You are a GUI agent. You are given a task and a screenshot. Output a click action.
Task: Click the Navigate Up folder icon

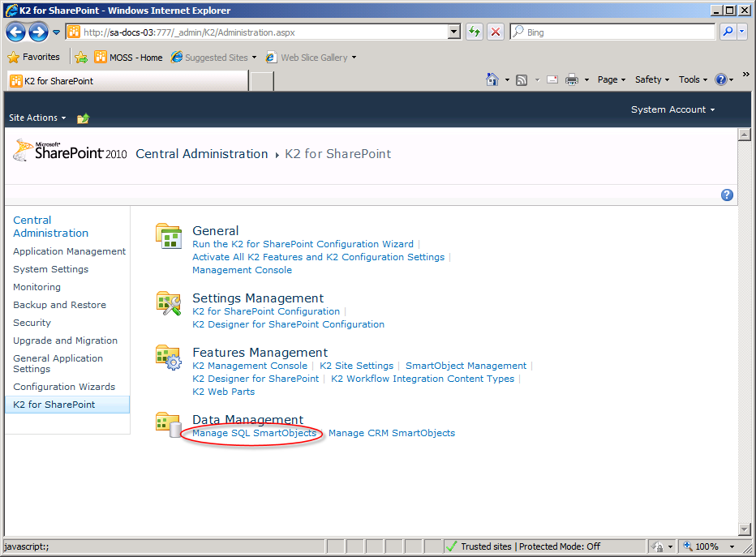[83, 118]
